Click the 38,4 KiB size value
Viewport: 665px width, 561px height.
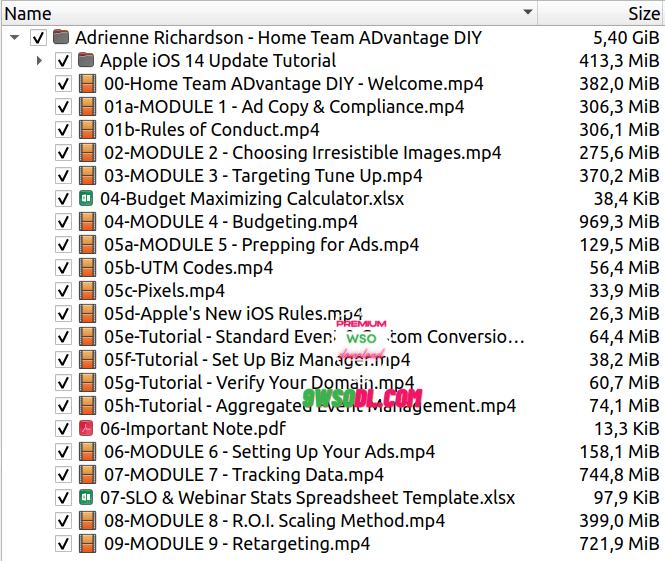626,198
